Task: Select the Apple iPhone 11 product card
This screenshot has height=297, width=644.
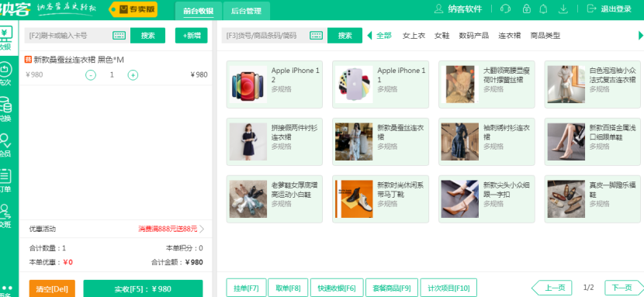Action: (380, 85)
